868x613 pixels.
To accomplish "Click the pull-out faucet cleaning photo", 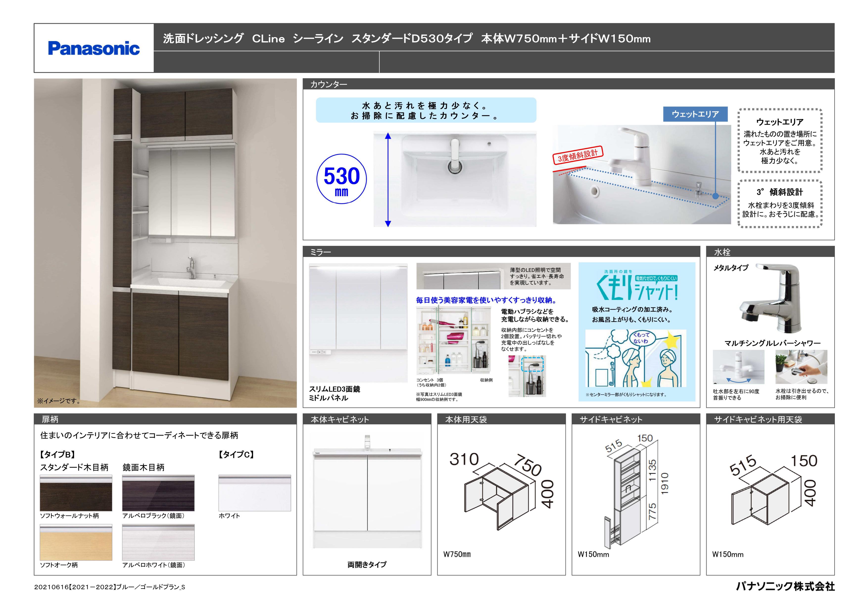I will tap(801, 367).
